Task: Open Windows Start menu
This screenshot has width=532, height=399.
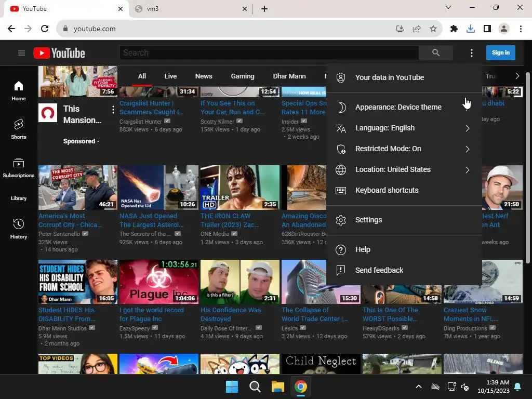Action: point(232,387)
